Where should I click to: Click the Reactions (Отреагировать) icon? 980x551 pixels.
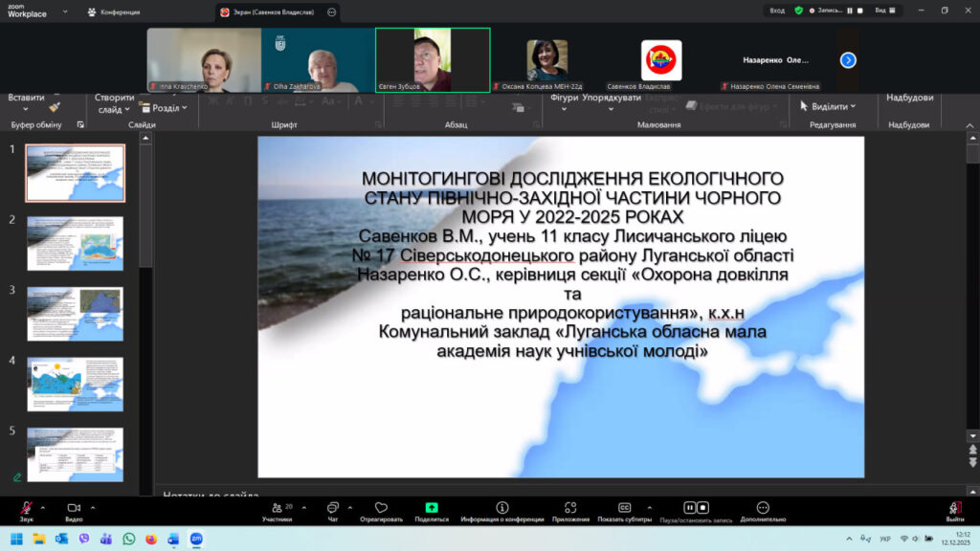[x=381, y=510]
